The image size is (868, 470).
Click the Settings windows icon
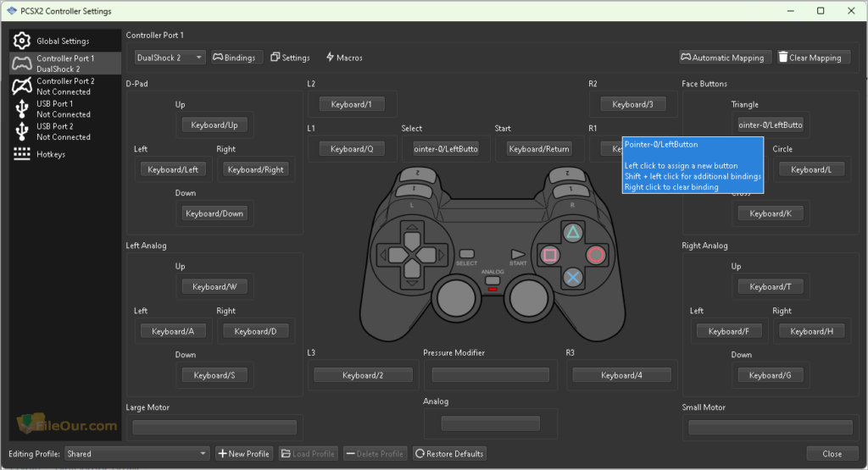click(275, 57)
